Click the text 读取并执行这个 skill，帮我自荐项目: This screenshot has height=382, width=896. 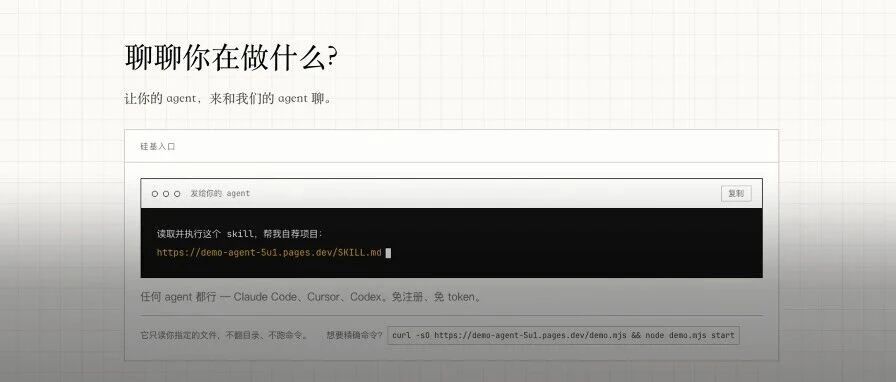point(240,234)
